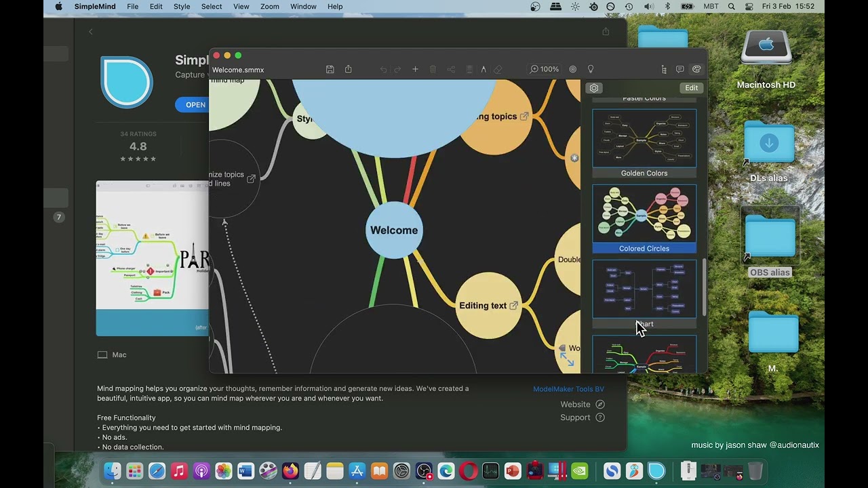Click Edit button in style panel
This screenshot has width=868, height=488.
pos(691,88)
